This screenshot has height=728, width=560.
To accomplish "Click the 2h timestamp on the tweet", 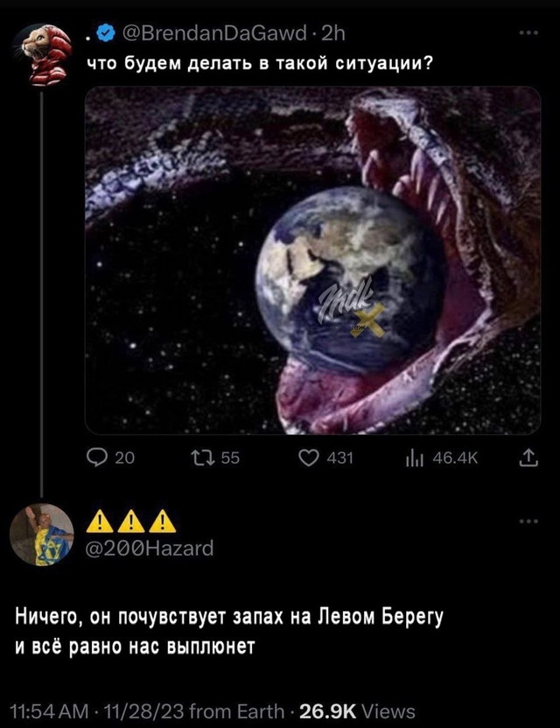I will [332, 33].
